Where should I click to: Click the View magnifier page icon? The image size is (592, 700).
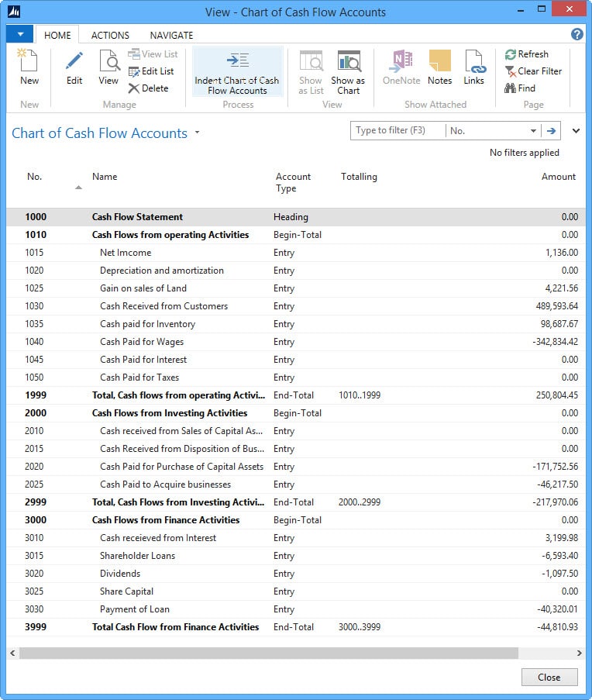click(108, 60)
